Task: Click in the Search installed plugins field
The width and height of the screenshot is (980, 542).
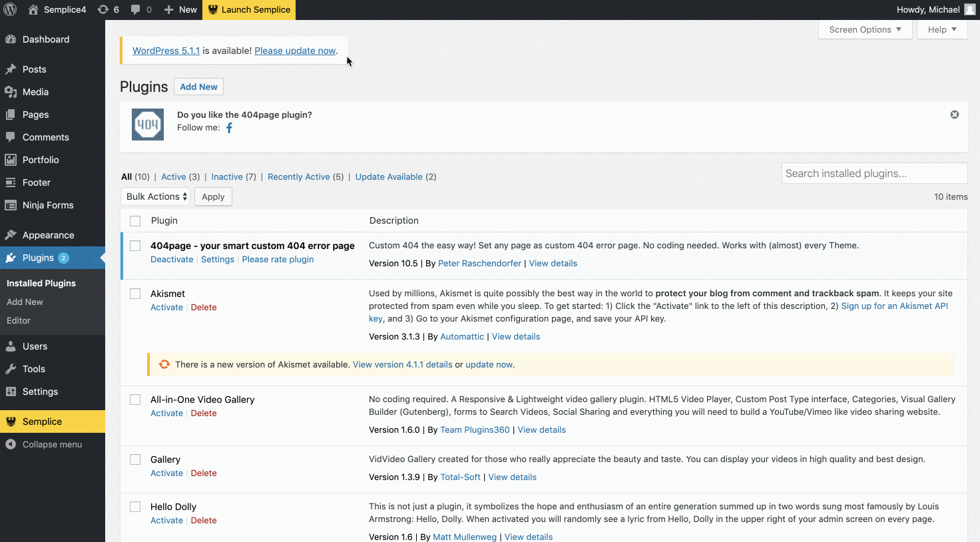Action: pyautogui.click(x=873, y=173)
